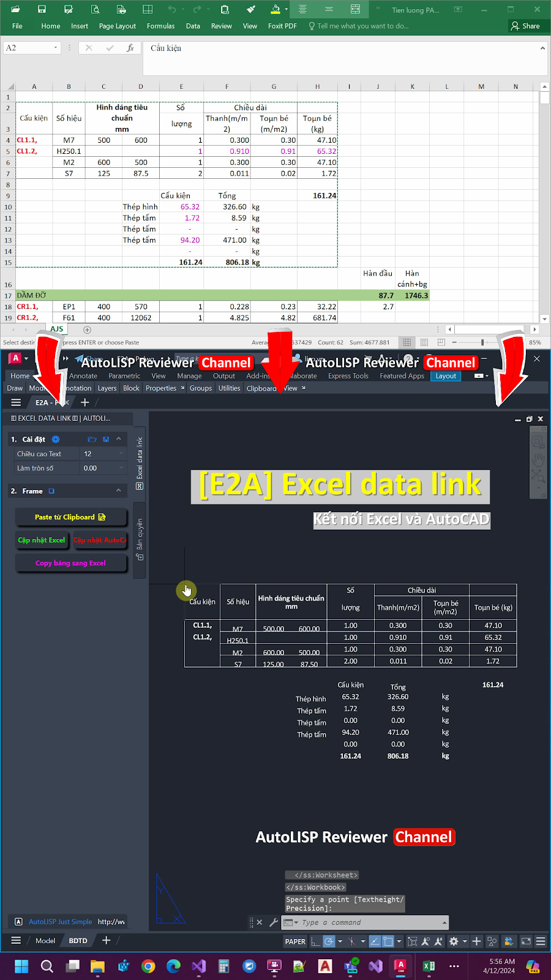Click the blue square icon beside Frame
Image resolution: width=551 pixels, height=980 pixels.
click(x=51, y=491)
